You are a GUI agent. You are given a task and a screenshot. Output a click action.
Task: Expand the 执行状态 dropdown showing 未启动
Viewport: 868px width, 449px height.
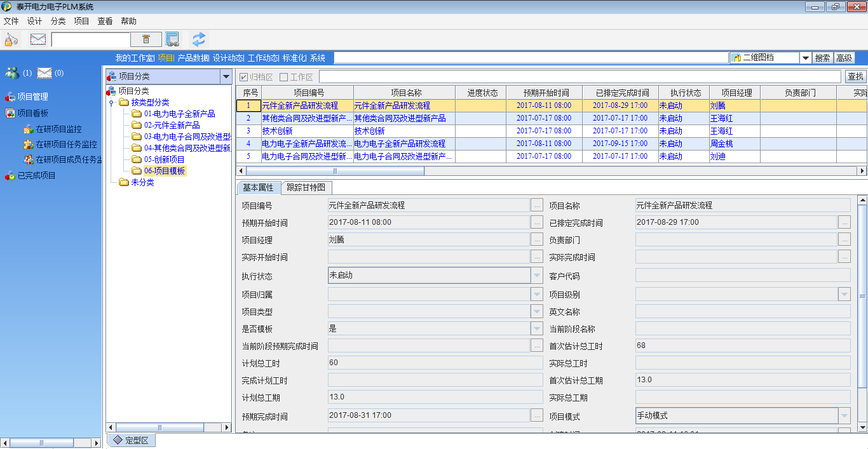[x=537, y=276]
